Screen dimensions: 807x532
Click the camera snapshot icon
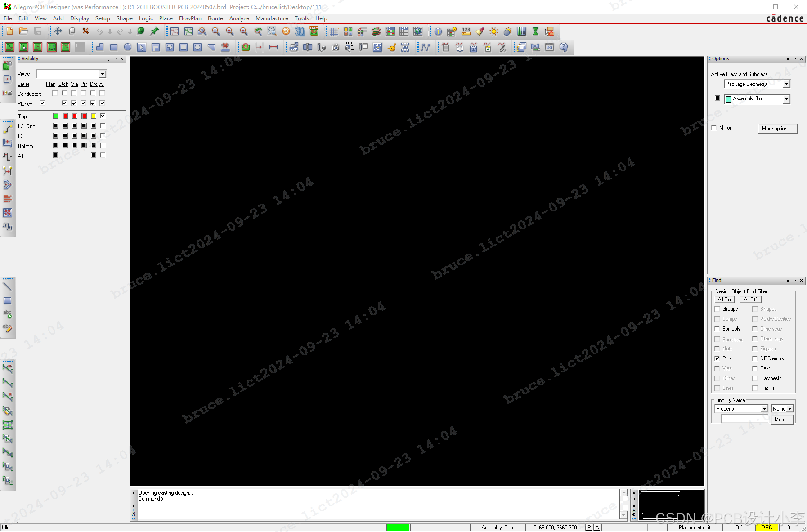click(x=336, y=47)
